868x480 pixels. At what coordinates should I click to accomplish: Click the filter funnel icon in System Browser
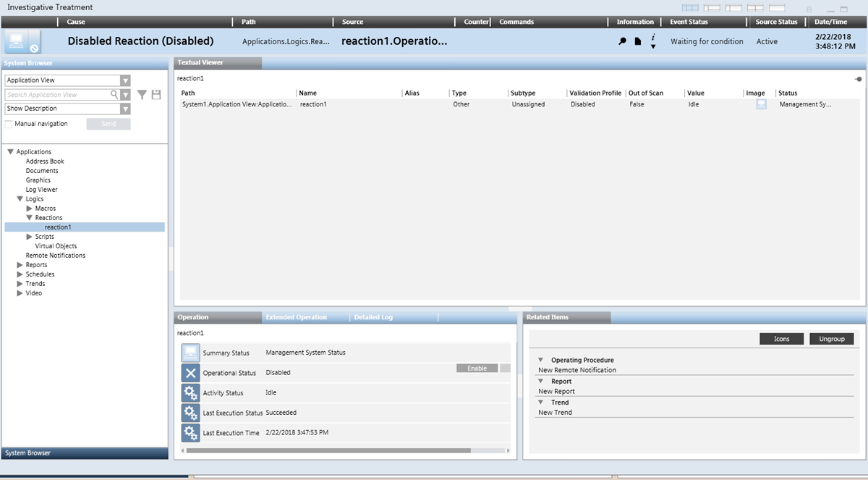(x=142, y=95)
